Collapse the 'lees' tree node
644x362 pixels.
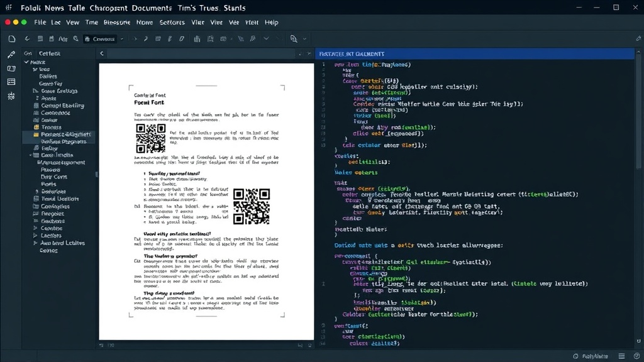pyautogui.click(x=35, y=69)
